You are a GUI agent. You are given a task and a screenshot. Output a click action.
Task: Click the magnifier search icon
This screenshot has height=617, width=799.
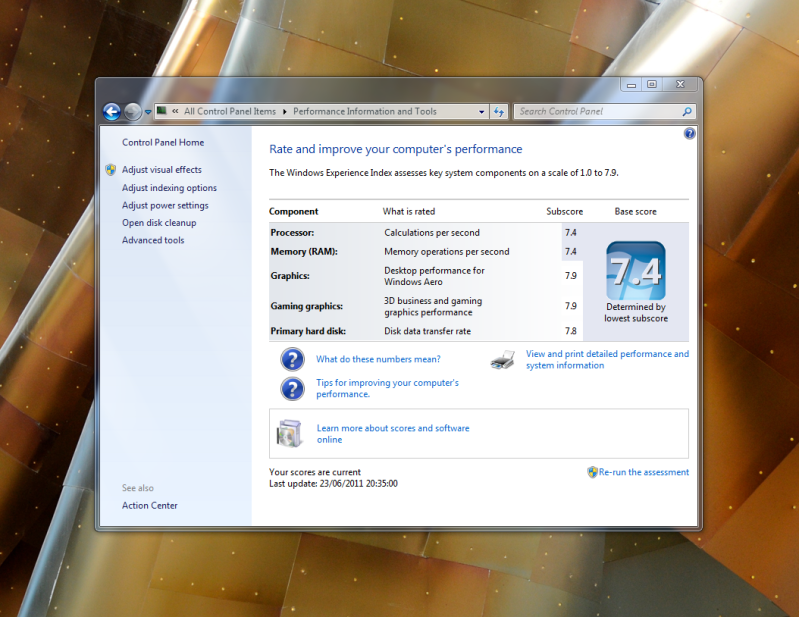687,112
